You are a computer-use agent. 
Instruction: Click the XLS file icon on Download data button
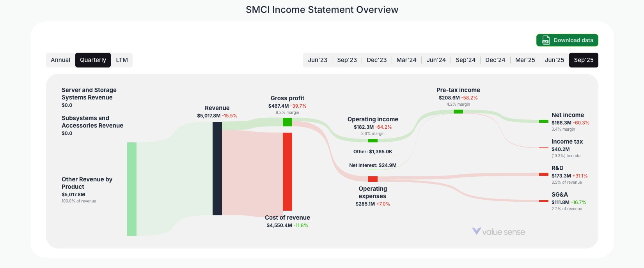(545, 40)
